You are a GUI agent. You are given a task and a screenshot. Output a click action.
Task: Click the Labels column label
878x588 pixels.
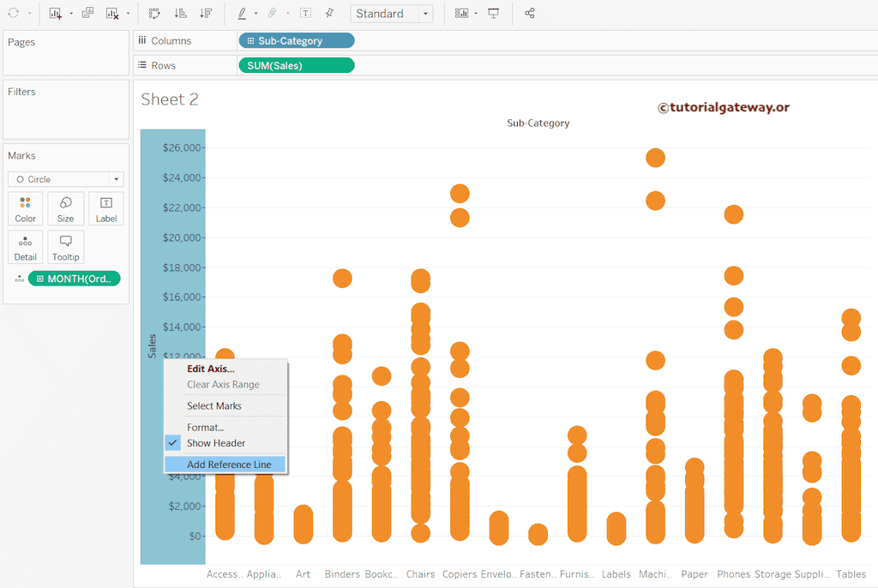click(616, 574)
